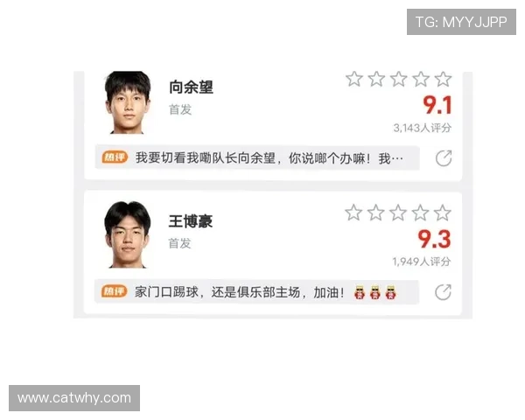Select third star for 向余望
The width and height of the screenshot is (525, 420).
[x=398, y=79]
